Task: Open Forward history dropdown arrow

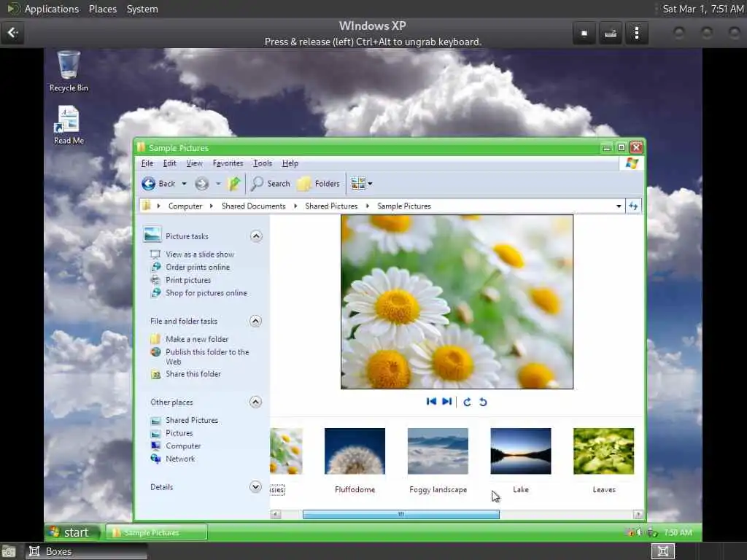Action: [218, 183]
